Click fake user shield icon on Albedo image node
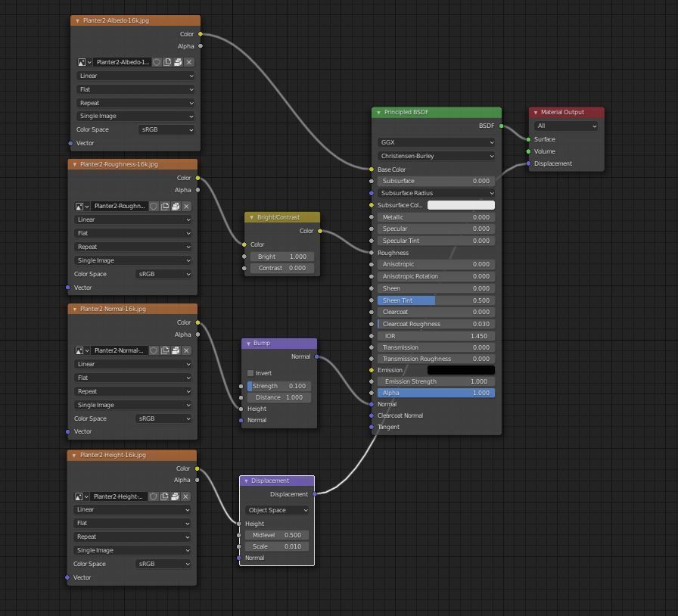 tap(157, 62)
